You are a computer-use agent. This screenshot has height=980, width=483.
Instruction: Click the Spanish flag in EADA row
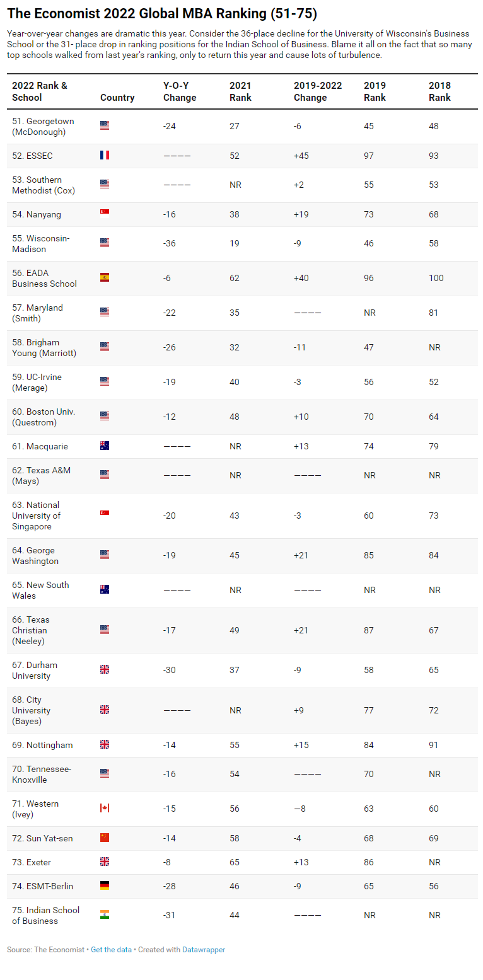(x=105, y=277)
